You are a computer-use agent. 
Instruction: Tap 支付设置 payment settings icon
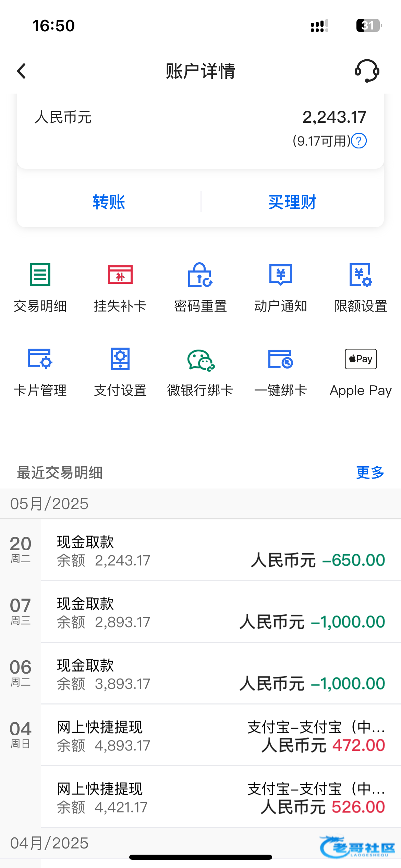pyautogui.click(x=120, y=359)
